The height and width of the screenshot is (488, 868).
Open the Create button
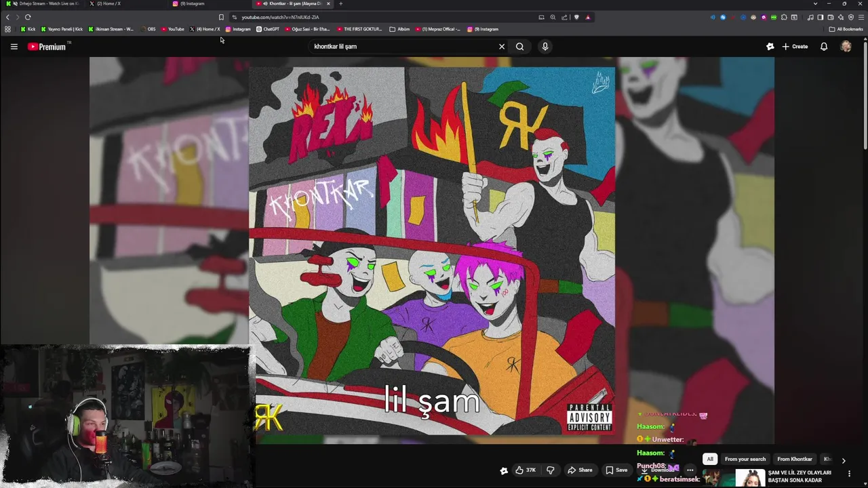pyautogui.click(x=795, y=47)
